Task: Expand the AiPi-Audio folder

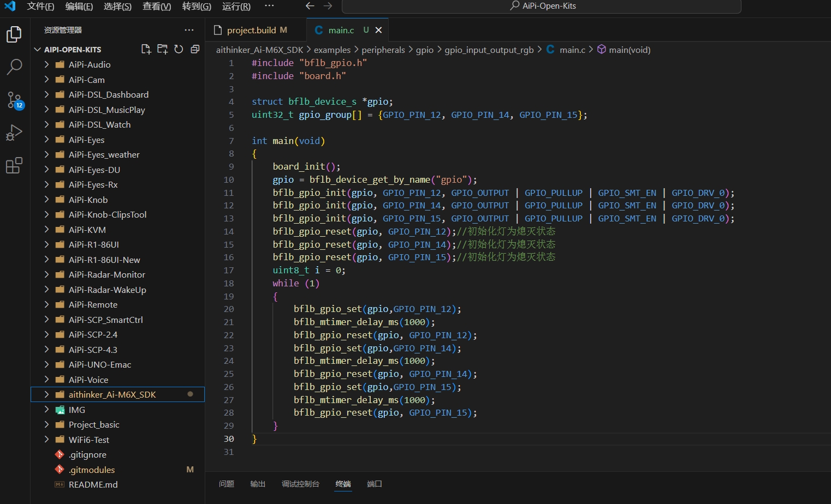Action: click(x=46, y=64)
